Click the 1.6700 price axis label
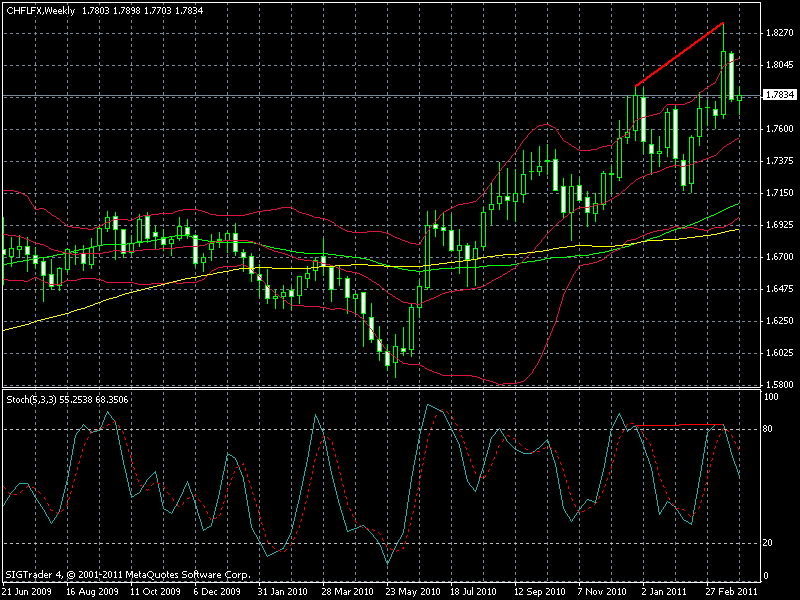The image size is (800, 600). 780,257
